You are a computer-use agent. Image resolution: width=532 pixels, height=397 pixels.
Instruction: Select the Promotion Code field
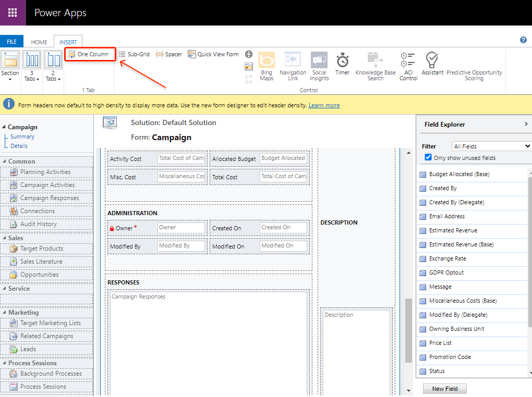pos(473,357)
